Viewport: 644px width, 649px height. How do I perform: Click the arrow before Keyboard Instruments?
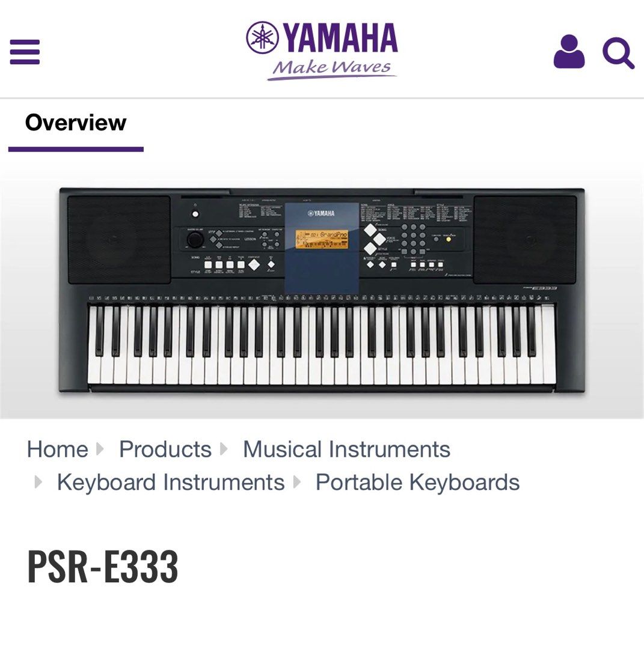tap(38, 482)
